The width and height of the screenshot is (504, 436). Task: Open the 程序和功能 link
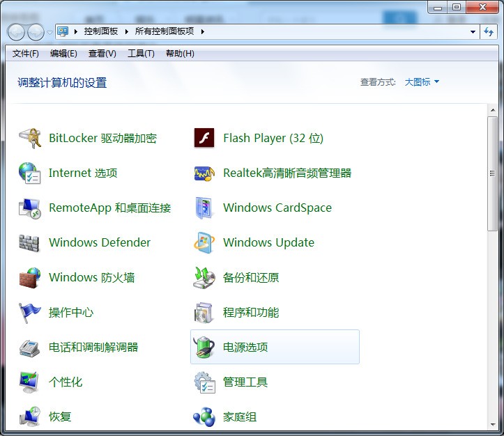point(251,313)
